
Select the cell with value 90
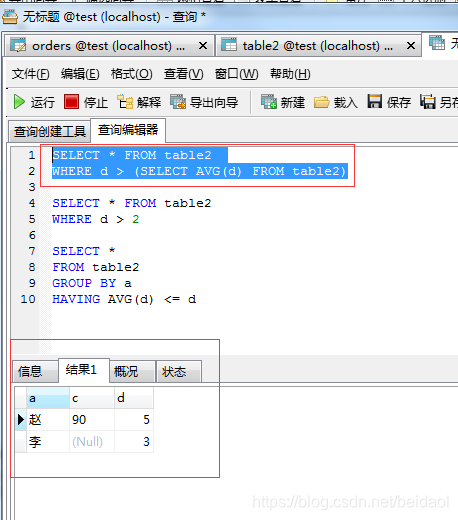(92, 420)
